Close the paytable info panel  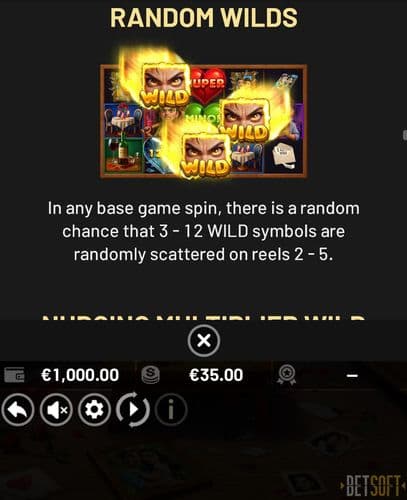pos(204,341)
